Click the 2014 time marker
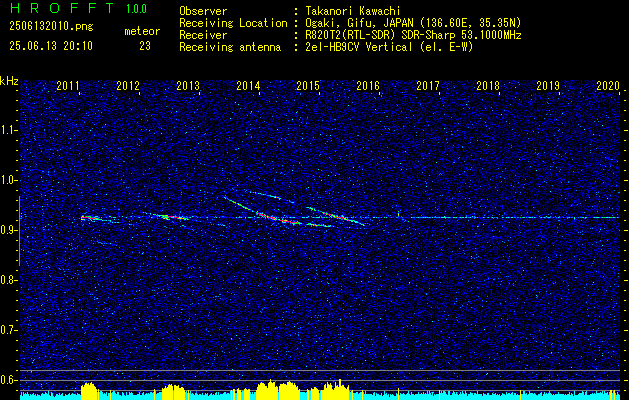The image size is (629, 400). [x=248, y=85]
